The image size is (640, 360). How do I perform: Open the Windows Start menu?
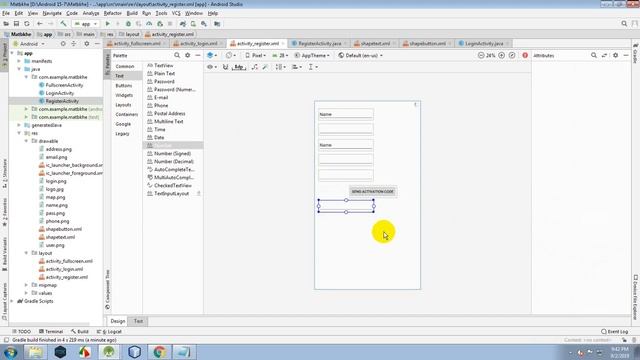(x=10, y=352)
